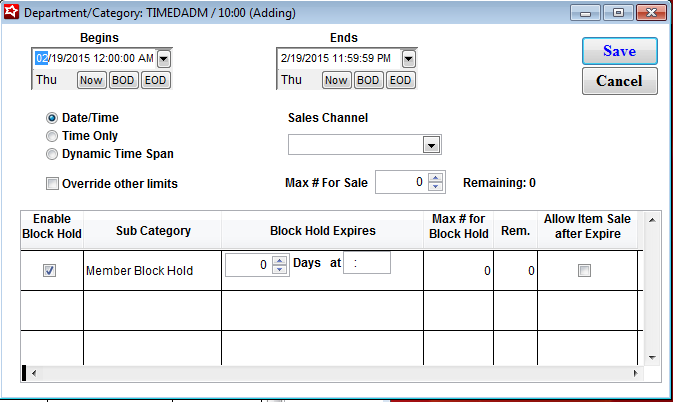Click the table scroll up arrow
Viewport: 673px width, 402px height.
tap(652, 220)
